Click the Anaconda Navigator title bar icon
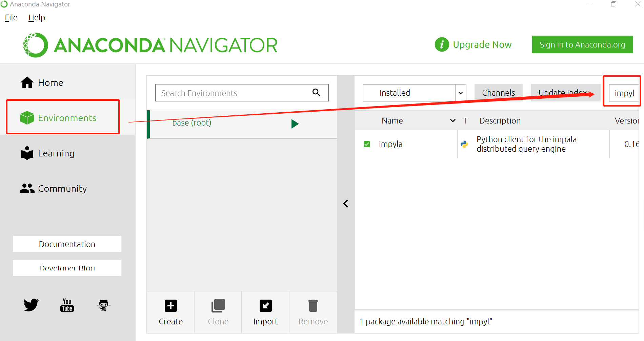This screenshot has width=644, height=341. [x=4, y=4]
